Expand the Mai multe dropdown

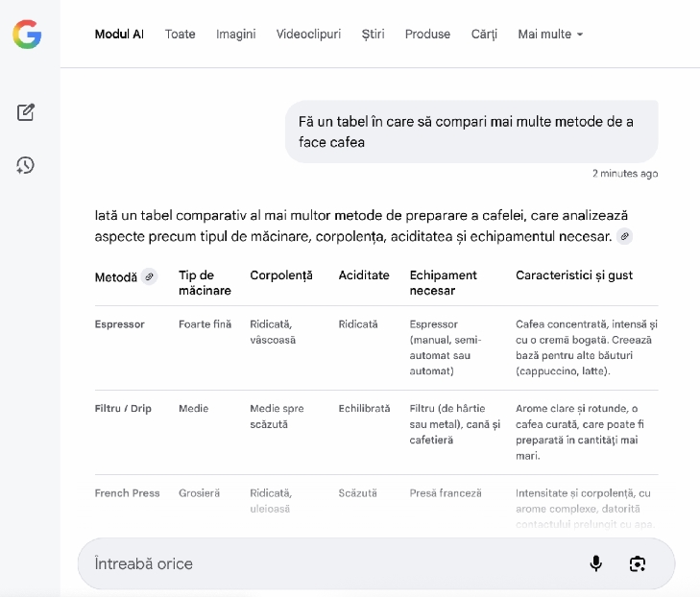pyautogui.click(x=550, y=35)
